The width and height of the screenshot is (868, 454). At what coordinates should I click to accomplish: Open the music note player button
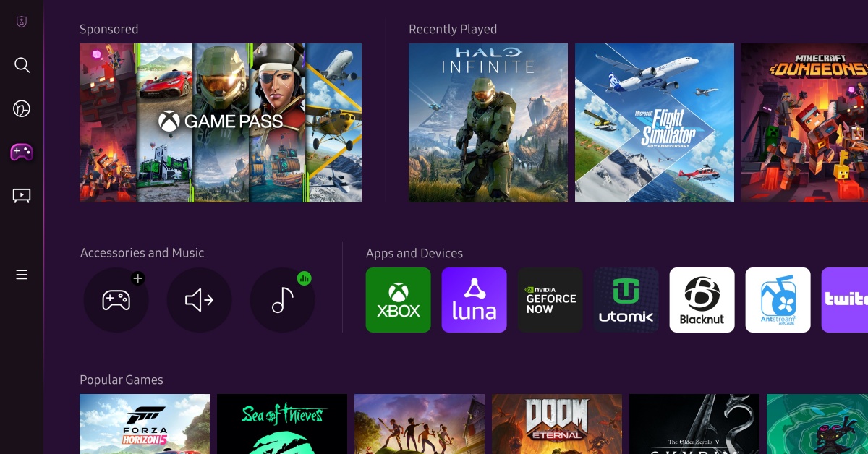pos(282,300)
